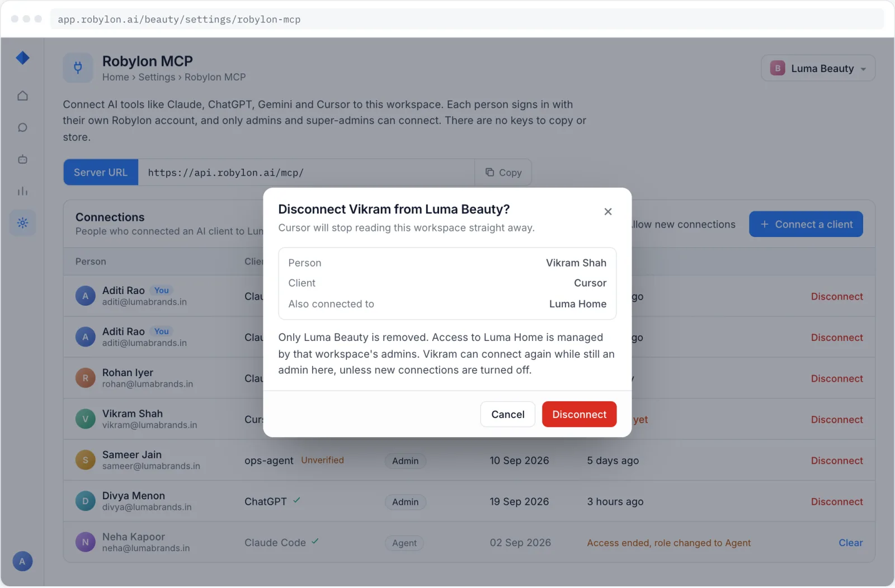The image size is (895, 588).
Task: Open the Luma Beauty workspace dropdown
Action: (818, 68)
